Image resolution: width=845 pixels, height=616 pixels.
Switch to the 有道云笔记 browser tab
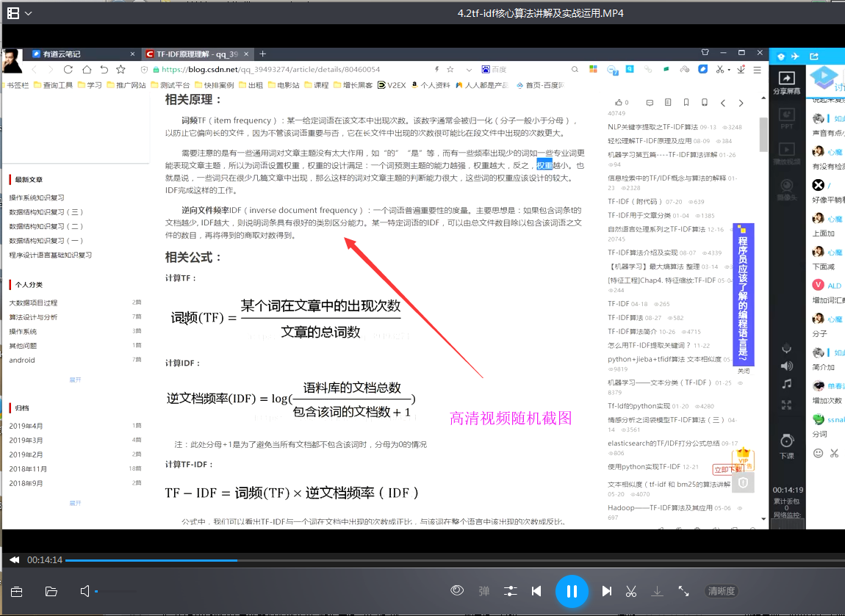[83, 54]
